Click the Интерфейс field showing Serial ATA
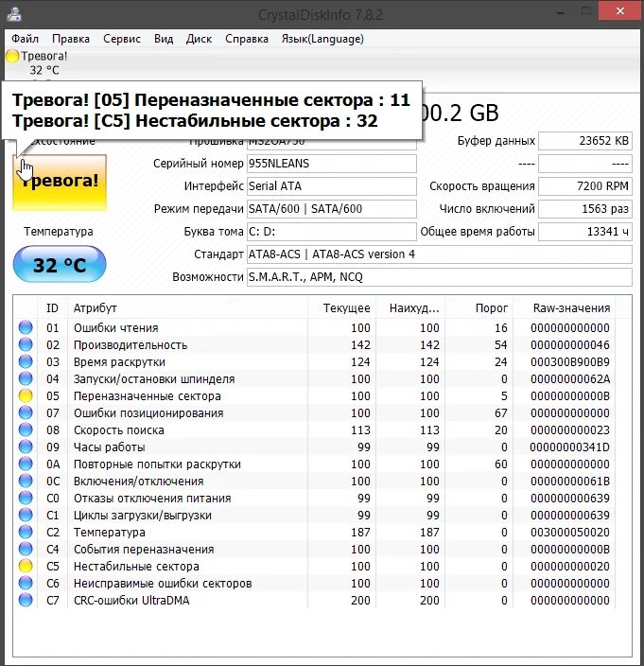644x666 pixels. click(332, 186)
